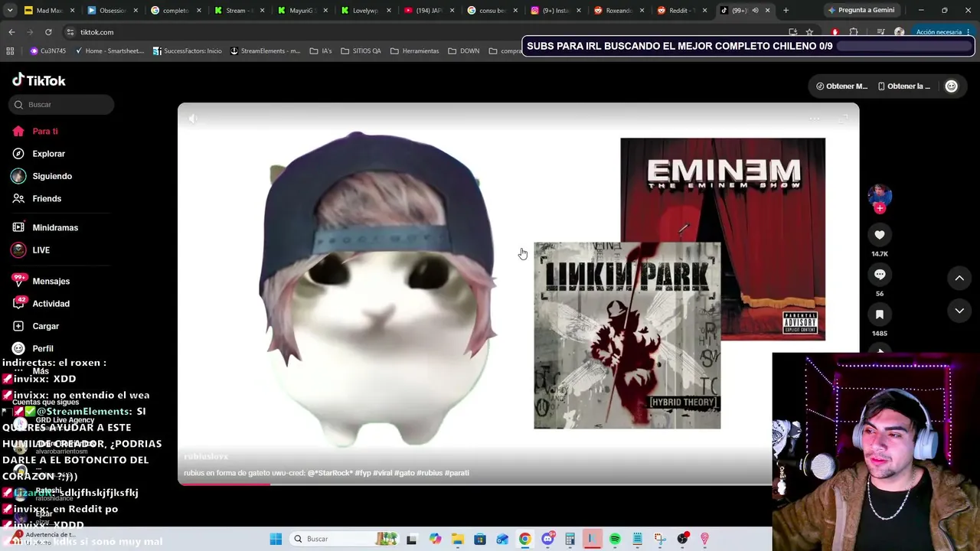The width and height of the screenshot is (980, 551).
Task: Open the Windows Start menu
Action: [276, 539]
